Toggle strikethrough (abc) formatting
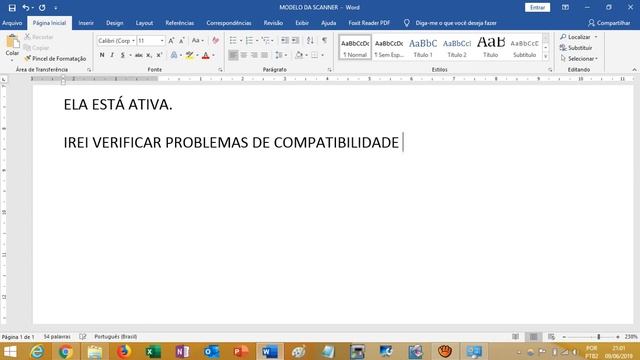This screenshot has width=640, height=360. 139,55
